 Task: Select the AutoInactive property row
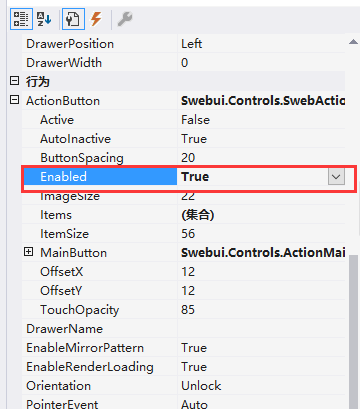point(184,139)
